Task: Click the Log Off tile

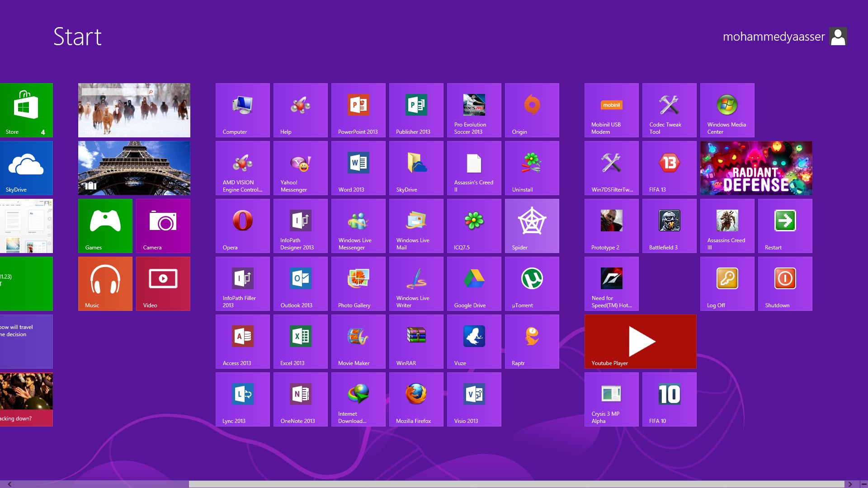Action: click(727, 284)
